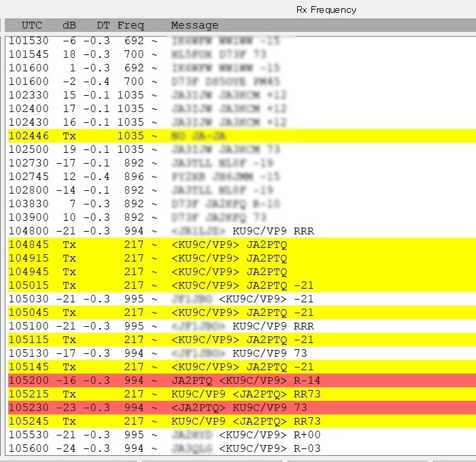
Task: Select the Tx row at 104845
Action: 241,245
